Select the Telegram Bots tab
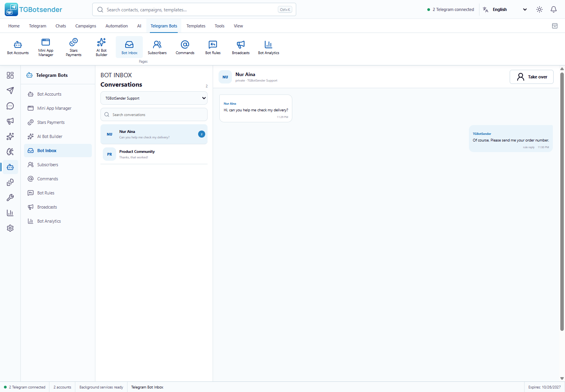Viewport: 565px width, 392px height. (164, 26)
